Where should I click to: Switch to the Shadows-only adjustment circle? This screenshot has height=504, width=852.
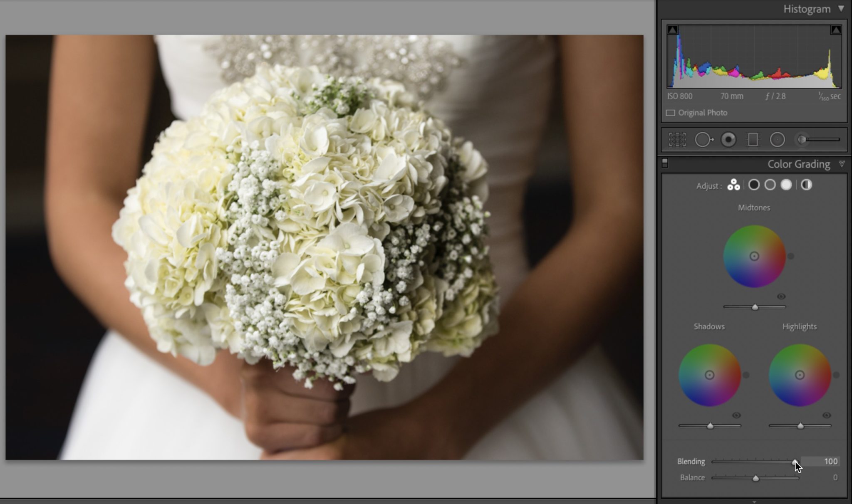[754, 185]
